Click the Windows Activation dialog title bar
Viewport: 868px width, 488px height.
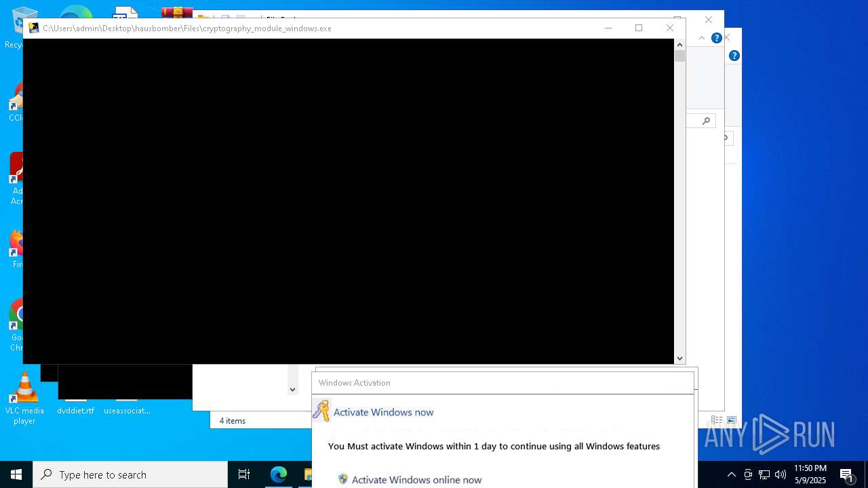[x=502, y=382]
